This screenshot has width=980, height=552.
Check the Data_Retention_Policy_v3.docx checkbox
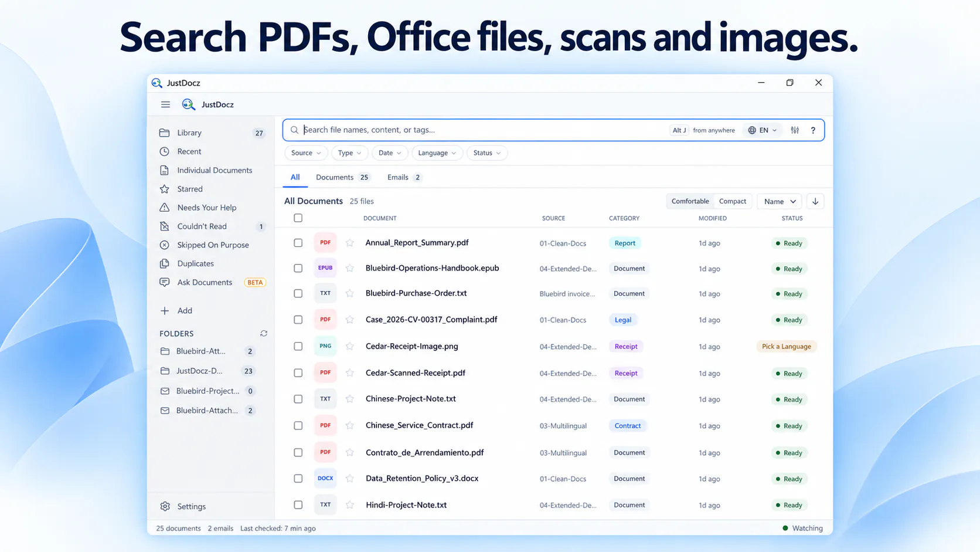[298, 479]
